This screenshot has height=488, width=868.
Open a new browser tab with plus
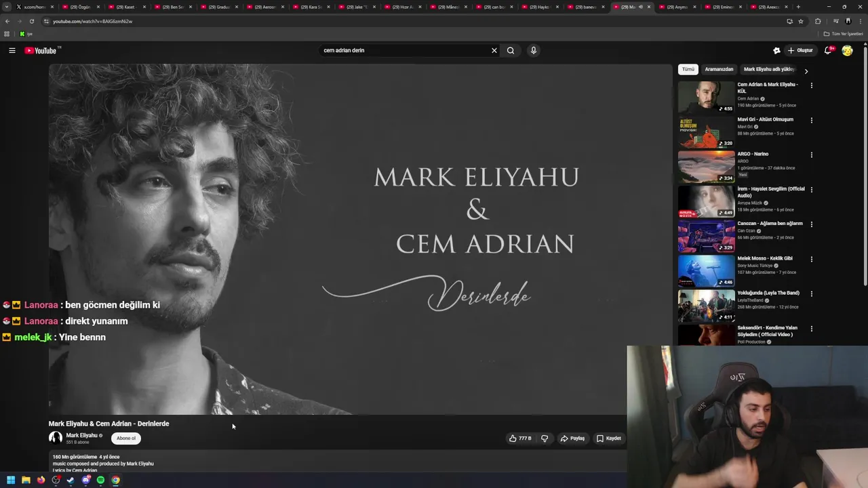(x=798, y=7)
